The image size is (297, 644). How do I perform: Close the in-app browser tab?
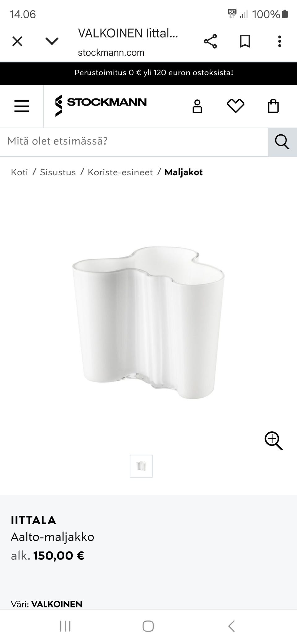click(x=17, y=41)
